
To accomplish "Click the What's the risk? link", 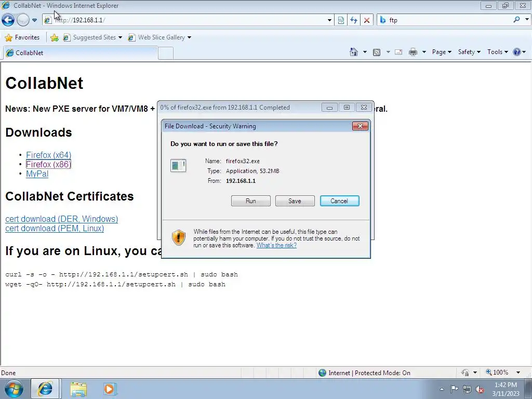I will [x=276, y=245].
